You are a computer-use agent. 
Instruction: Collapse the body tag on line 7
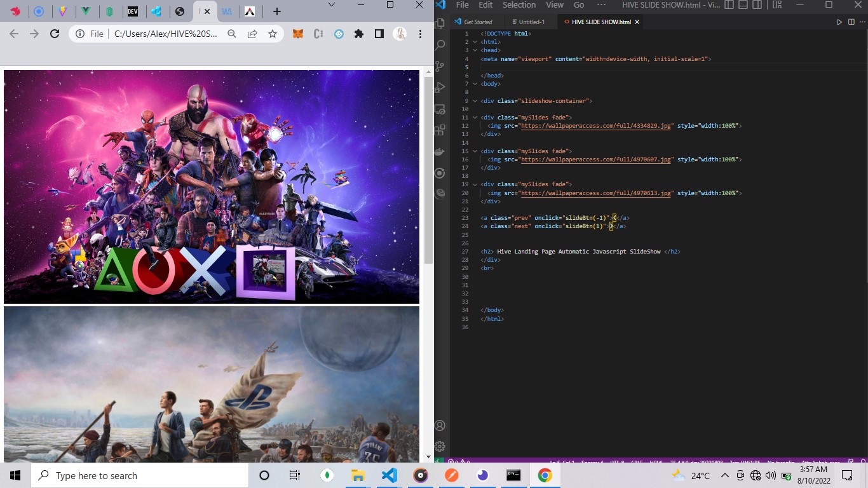click(x=474, y=84)
